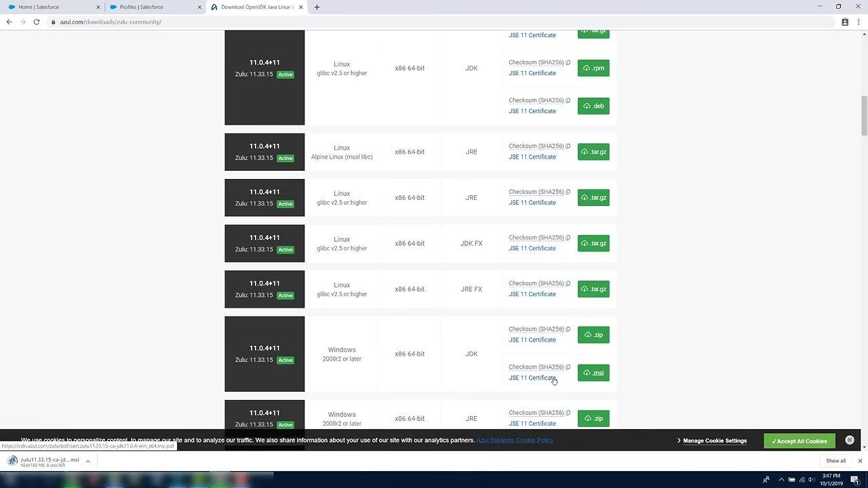Screen dimensions: 868x488
Task: Expand Manage Cookie Settings
Action: [x=712, y=441]
